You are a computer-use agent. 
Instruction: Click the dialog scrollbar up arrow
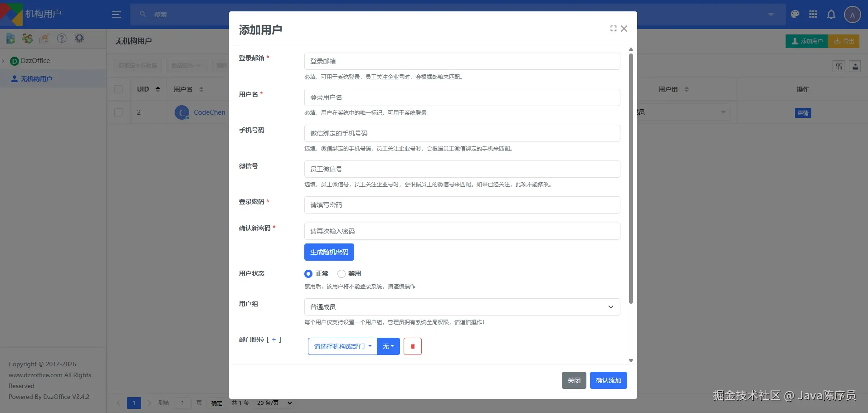click(x=631, y=49)
